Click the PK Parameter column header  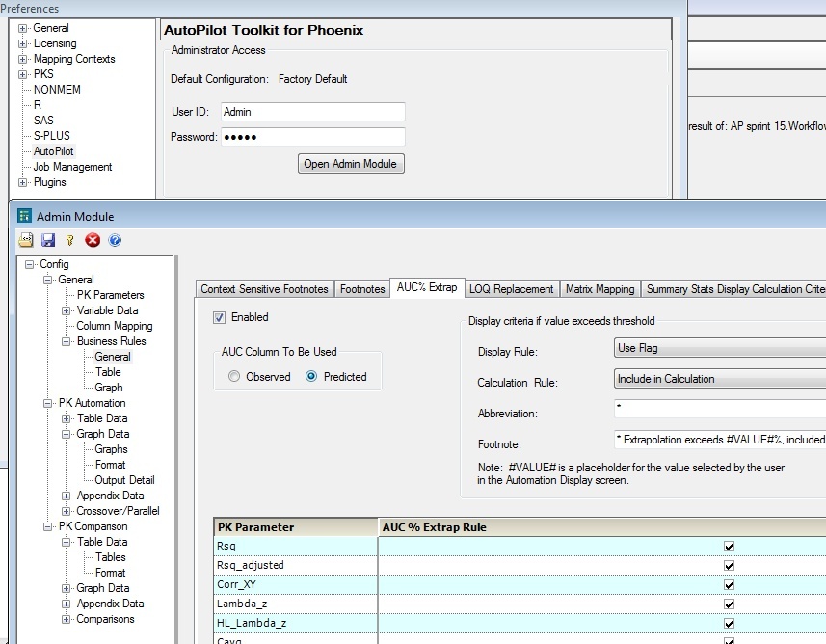[x=296, y=527]
